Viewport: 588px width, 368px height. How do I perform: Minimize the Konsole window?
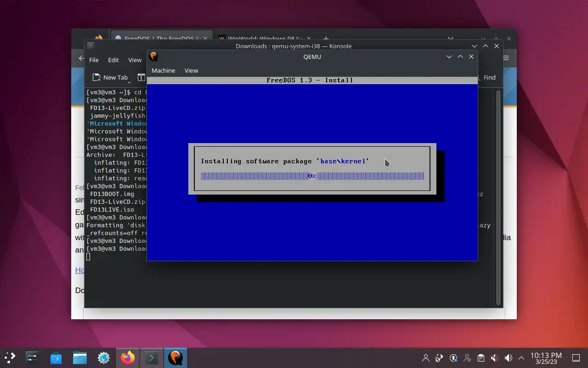[x=475, y=46]
